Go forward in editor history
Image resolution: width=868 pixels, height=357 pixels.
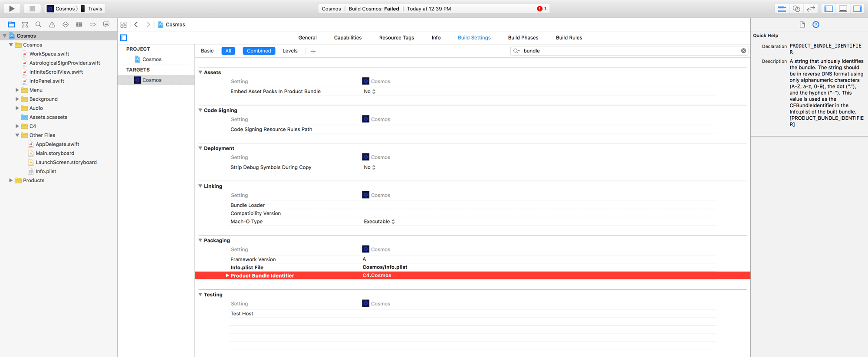point(148,25)
